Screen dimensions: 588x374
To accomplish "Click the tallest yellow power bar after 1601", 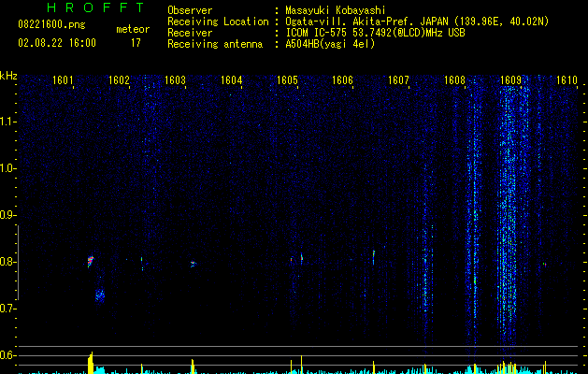I will point(91,363).
